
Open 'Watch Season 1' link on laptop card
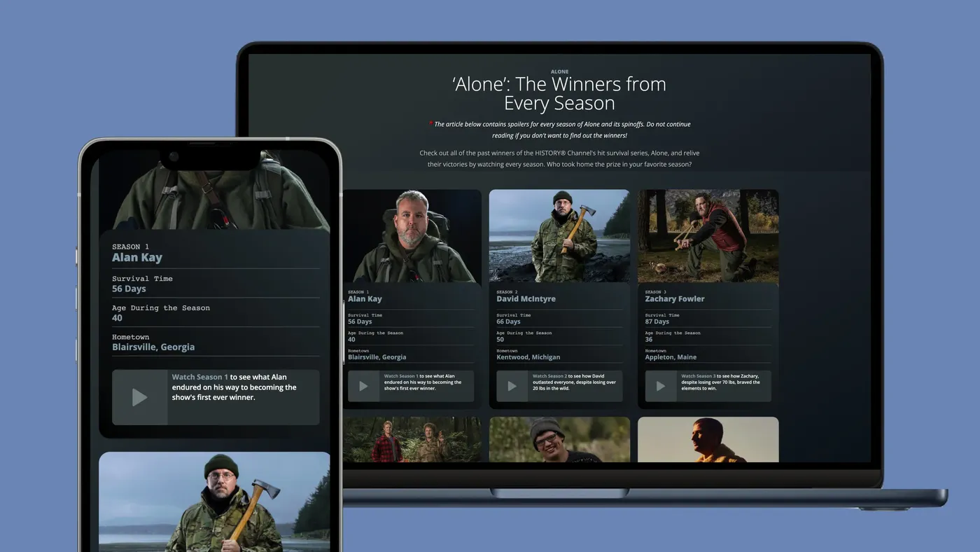(x=400, y=376)
